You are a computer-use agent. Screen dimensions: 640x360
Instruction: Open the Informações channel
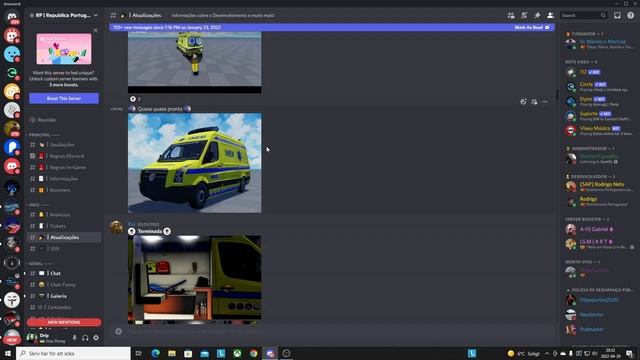[64, 179]
